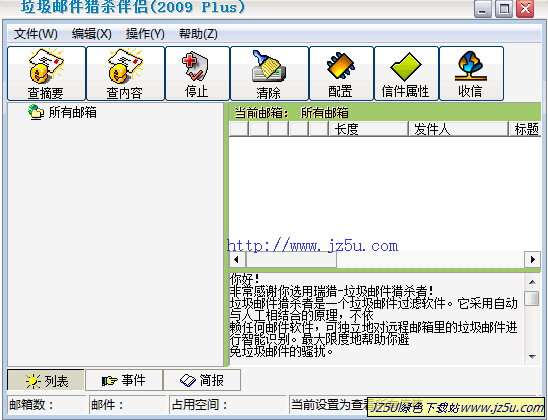The width and height of the screenshot is (548, 420).
Task: Click the mail list left scroll arrow
Action: [237, 260]
